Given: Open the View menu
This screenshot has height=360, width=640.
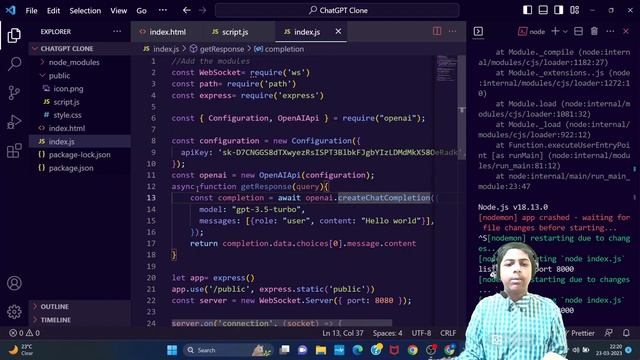Looking at the screenshot, I should (x=118, y=11).
